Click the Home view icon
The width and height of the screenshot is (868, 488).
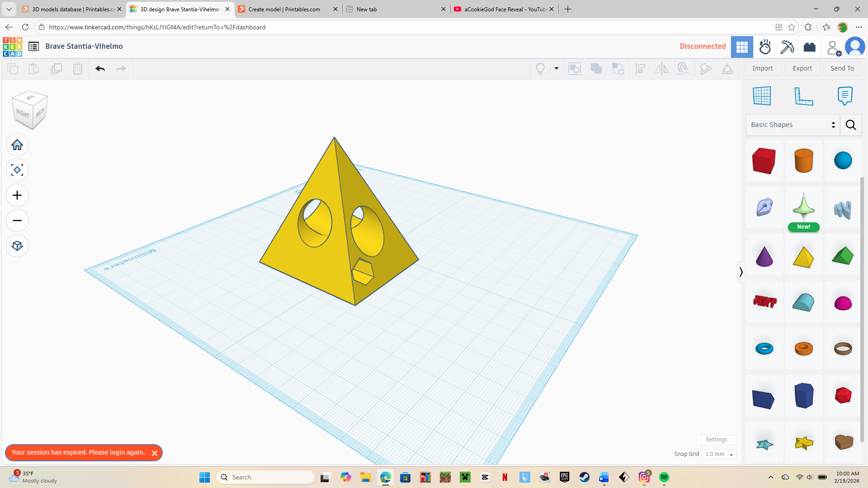[x=17, y=145]
